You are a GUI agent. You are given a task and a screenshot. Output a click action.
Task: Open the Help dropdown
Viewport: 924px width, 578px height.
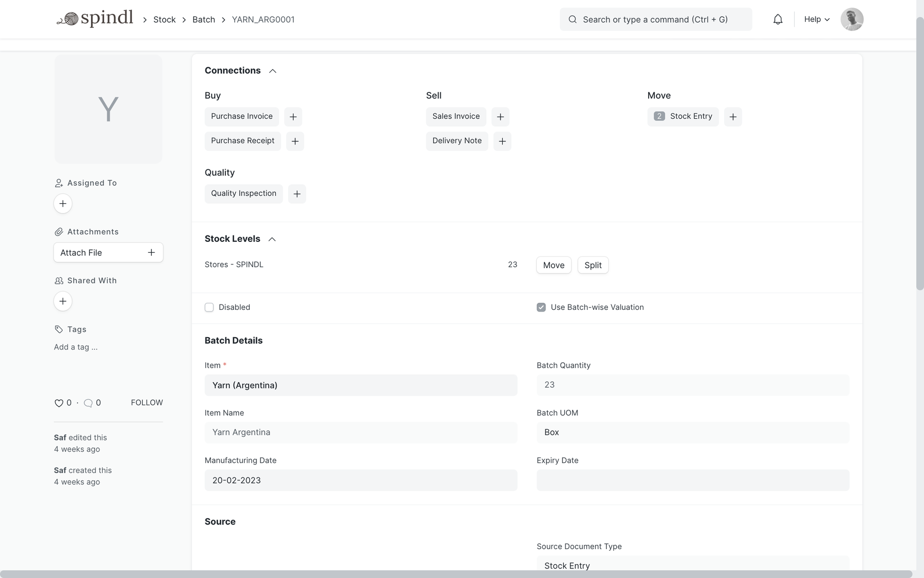click(x=817, y=19)
